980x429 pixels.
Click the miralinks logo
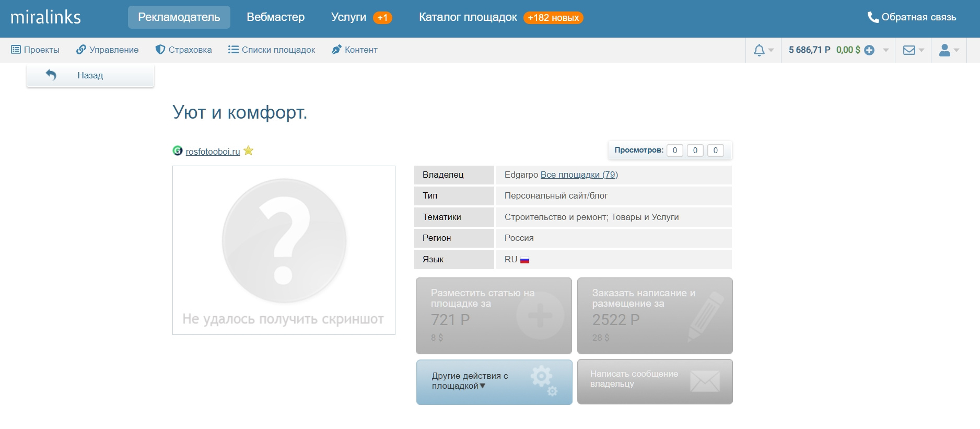(45, 17)
